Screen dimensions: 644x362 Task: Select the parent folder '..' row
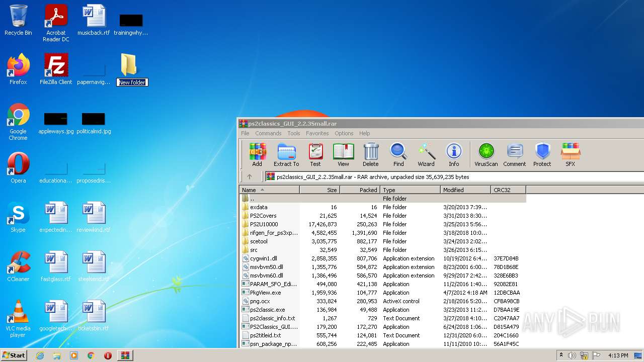[383, 199]
